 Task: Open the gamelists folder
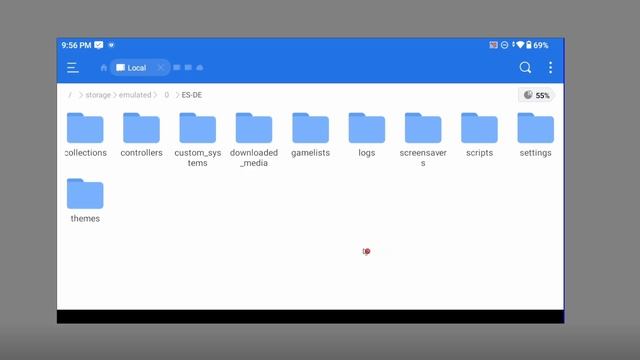[x=310, y=135]
